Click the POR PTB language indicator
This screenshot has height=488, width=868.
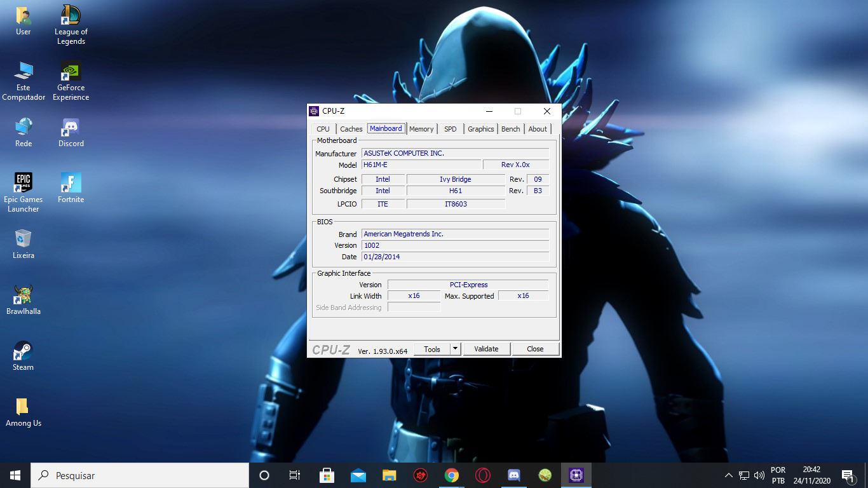point(778,475)
